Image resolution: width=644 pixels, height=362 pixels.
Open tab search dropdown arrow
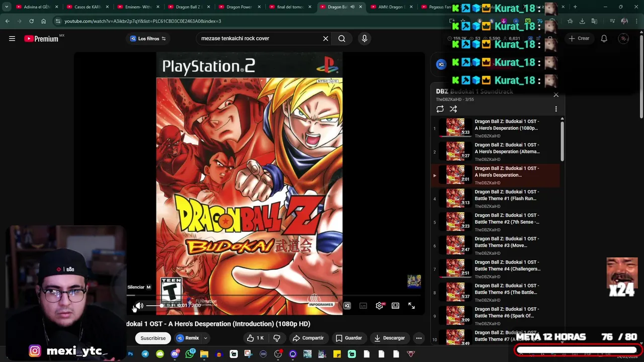point(7,7)
